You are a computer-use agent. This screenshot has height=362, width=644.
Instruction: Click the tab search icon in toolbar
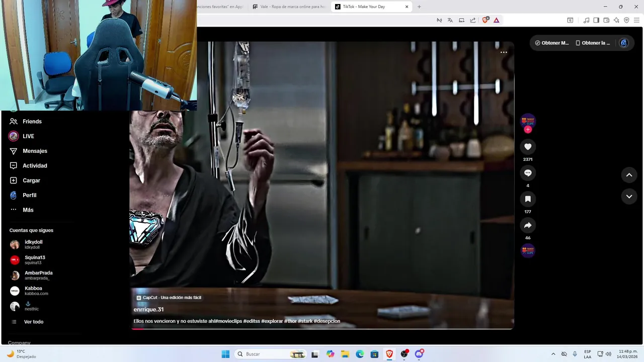(570, 20)
